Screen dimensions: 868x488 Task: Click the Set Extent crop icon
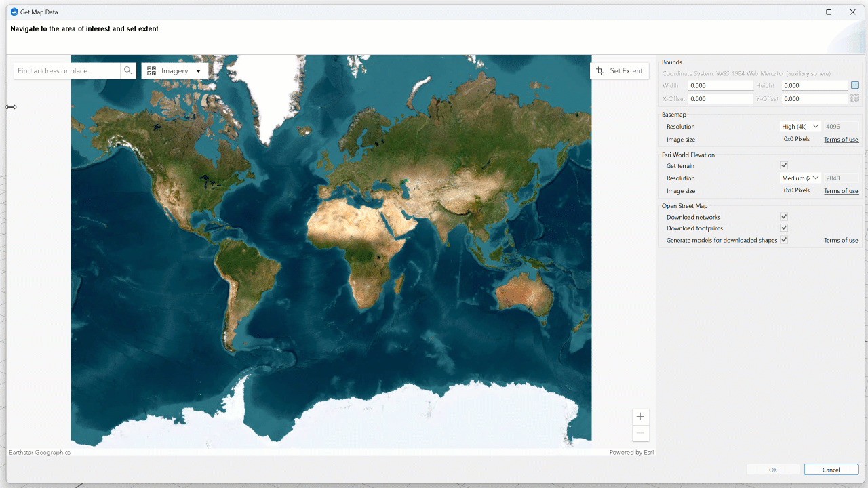coord(600,70)
